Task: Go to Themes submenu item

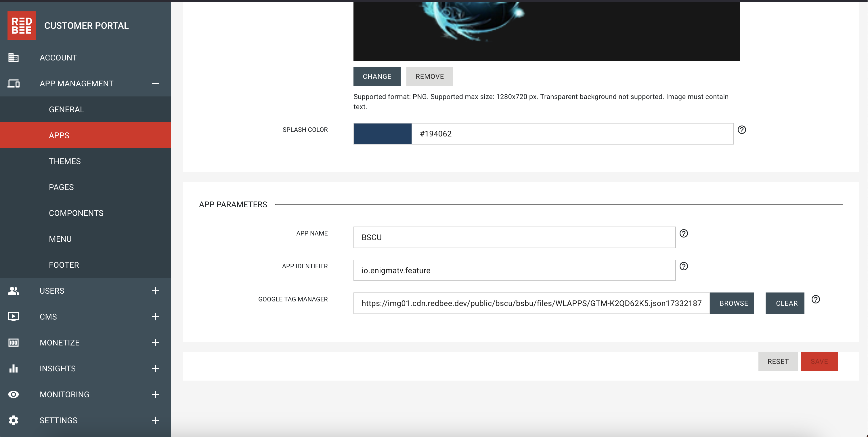Action: (85, 161)
